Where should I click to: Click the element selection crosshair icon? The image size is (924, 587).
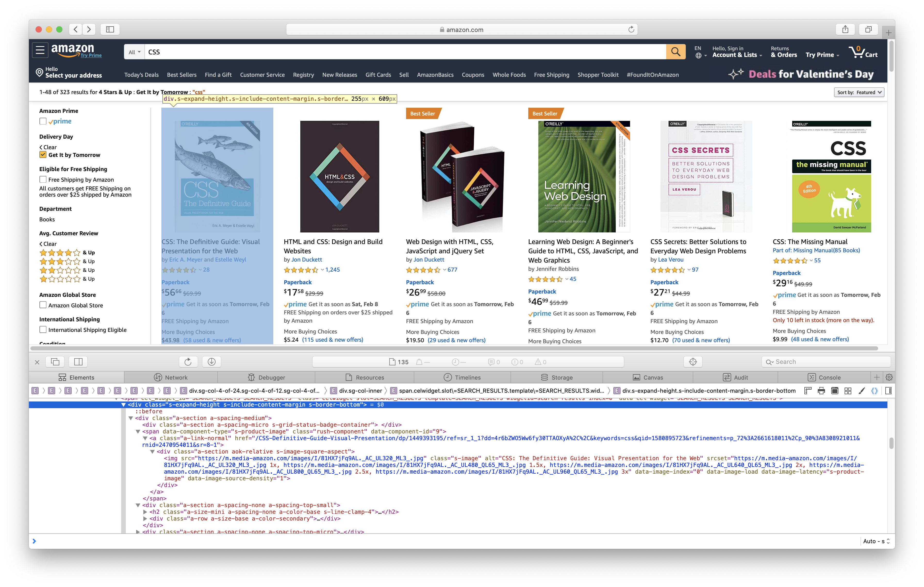[x=693, y=362]
